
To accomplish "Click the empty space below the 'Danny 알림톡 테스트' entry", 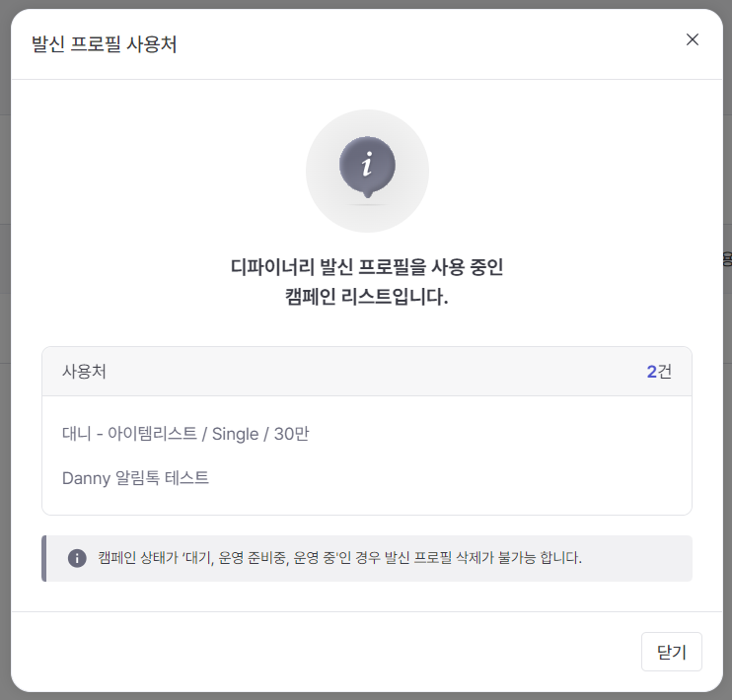I will coord(367,502).
